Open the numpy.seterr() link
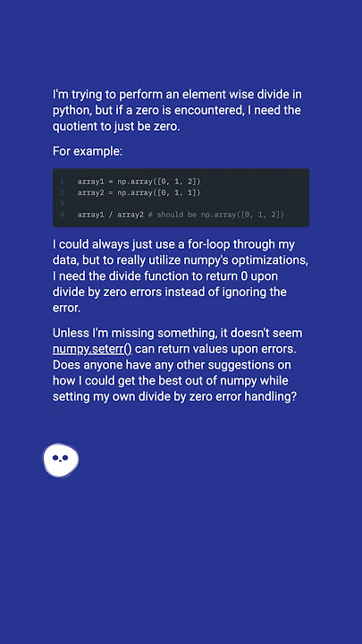The height and width of the screenshot is (644, 362). [x=92, y=349]
